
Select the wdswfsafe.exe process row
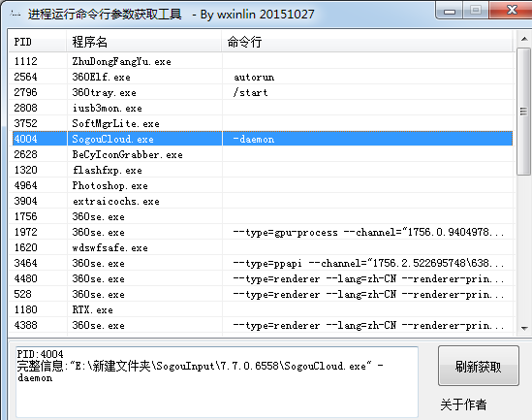click(x=261, y=248)
